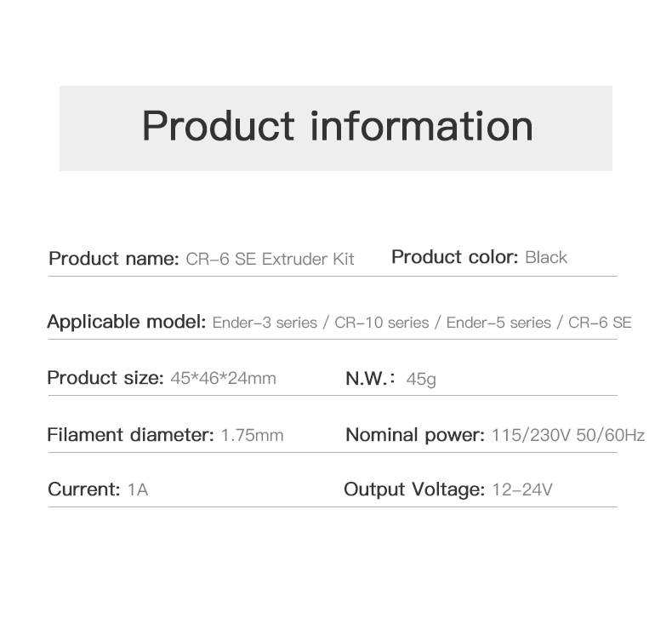This screenshot has height=618, width=672.
Task: Click the CR-6 SE Extruder Kit text
Action: tap(270, 259)
